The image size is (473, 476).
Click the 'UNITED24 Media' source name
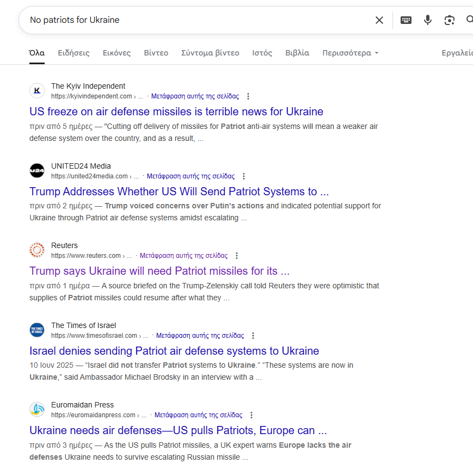click(81, 166)
